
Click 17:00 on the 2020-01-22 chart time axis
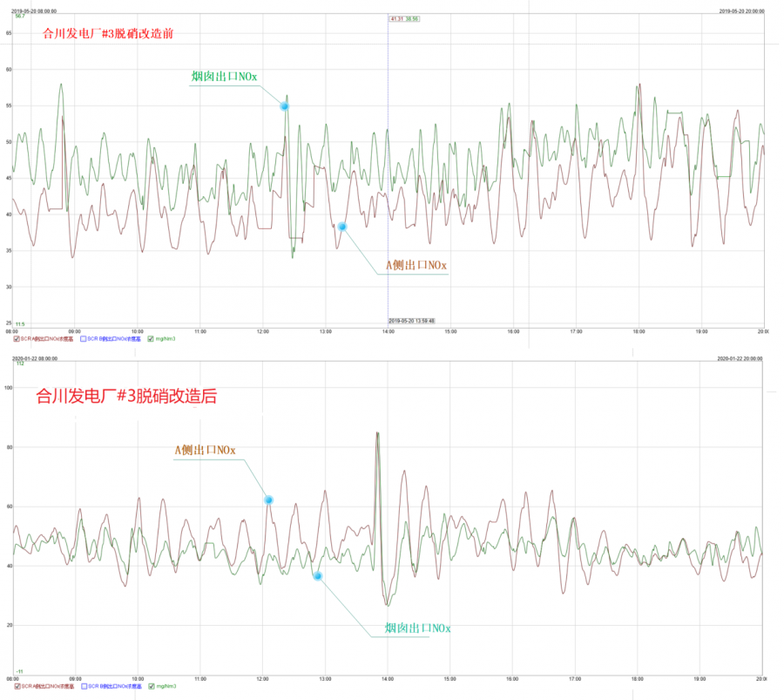point(575,679)
